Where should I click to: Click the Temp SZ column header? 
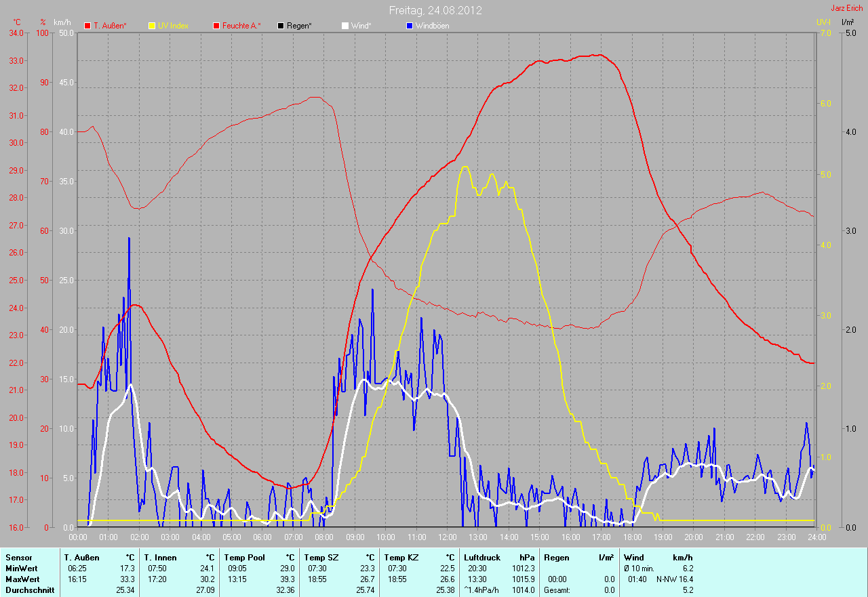point(320,557)
